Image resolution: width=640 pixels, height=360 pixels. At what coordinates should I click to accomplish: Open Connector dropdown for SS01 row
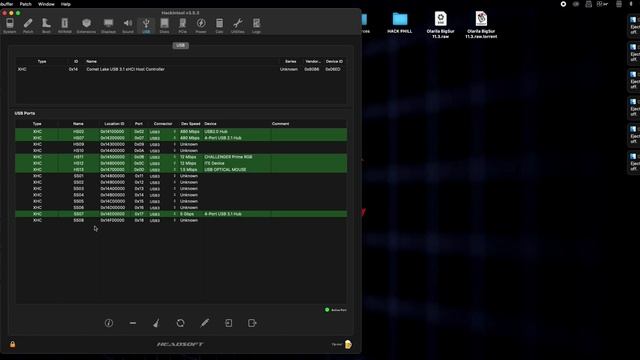[x=163, y=176]
